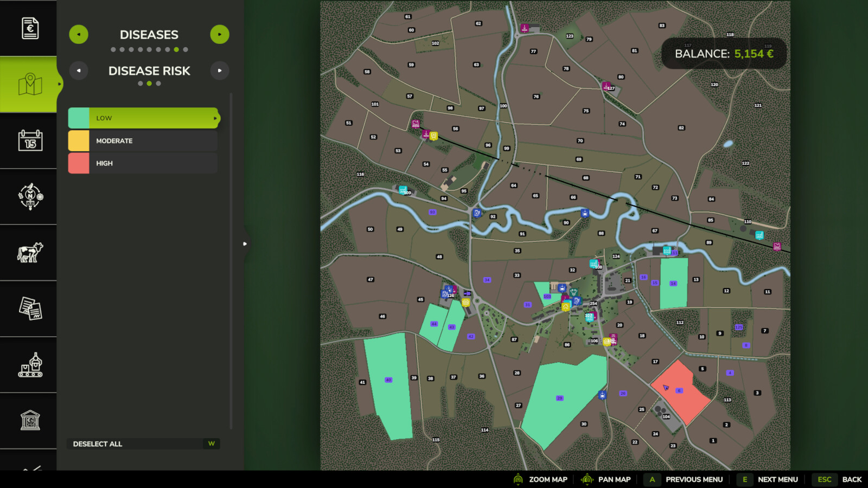Select the map overview icon in sidebar

(x=30, y=85)
